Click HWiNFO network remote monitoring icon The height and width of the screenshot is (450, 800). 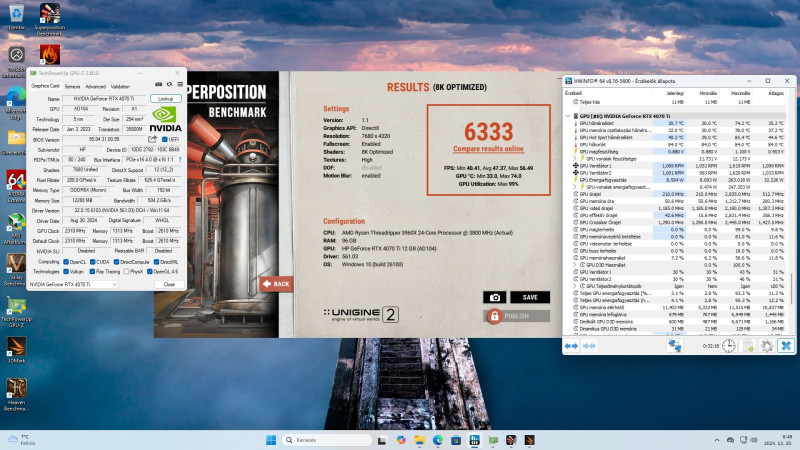675,346
